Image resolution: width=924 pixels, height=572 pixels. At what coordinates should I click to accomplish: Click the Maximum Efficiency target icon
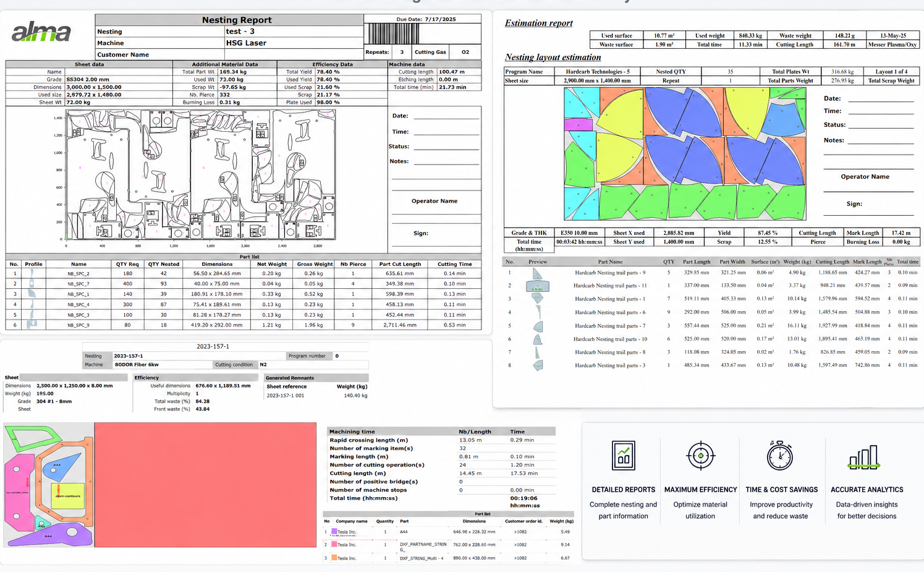click(x=700, y=456)
